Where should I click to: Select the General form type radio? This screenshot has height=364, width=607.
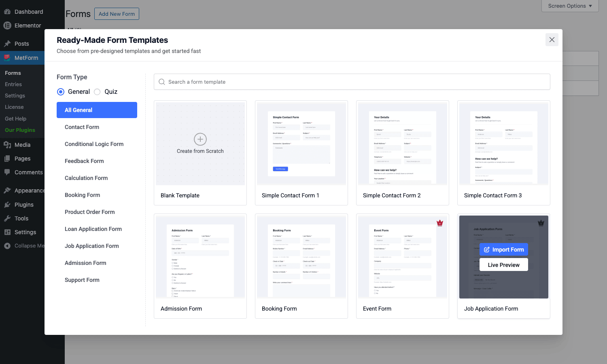61,92
